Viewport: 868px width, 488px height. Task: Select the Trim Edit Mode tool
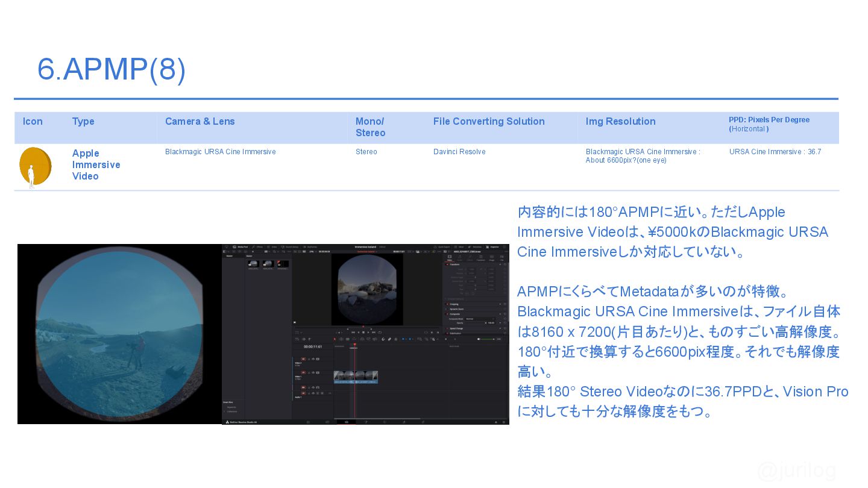(x=341, y=339)
